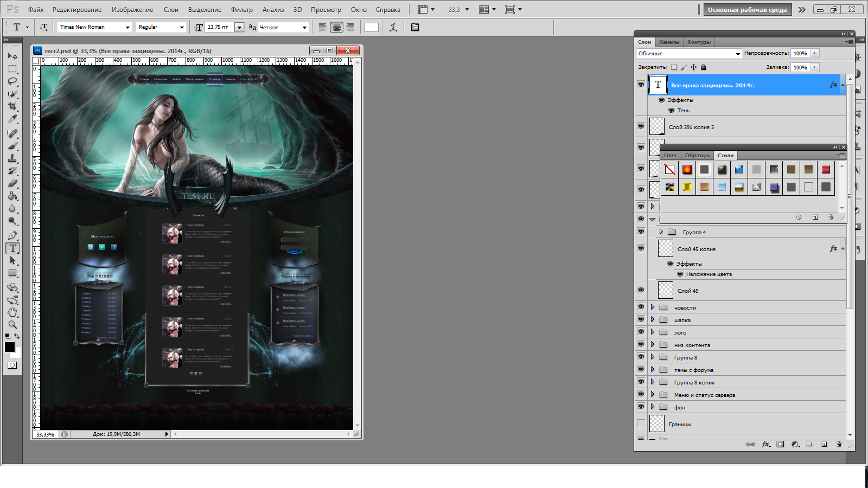Toggle Quick Mask mode
This screenshot has height=488, width=868.
pos(12,365)
